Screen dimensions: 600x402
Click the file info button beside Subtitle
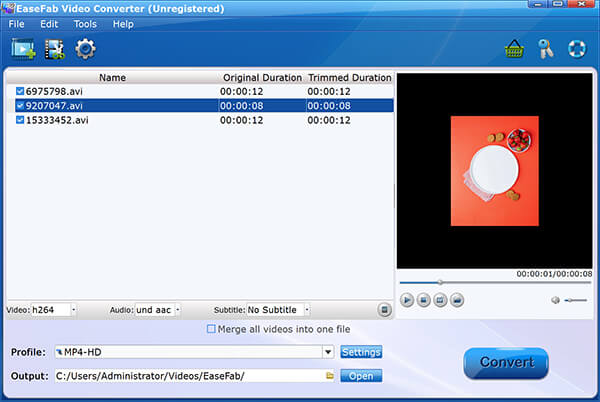coord(385,309)
